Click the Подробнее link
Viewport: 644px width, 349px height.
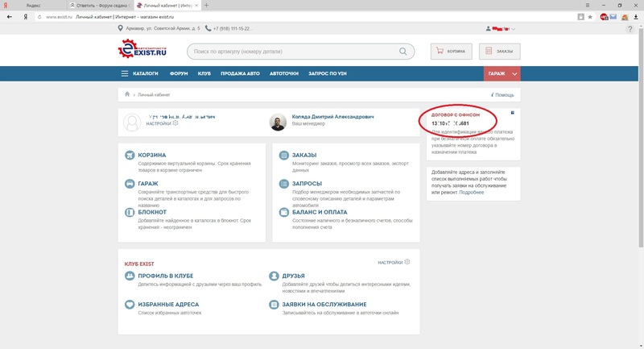(472, 193)
